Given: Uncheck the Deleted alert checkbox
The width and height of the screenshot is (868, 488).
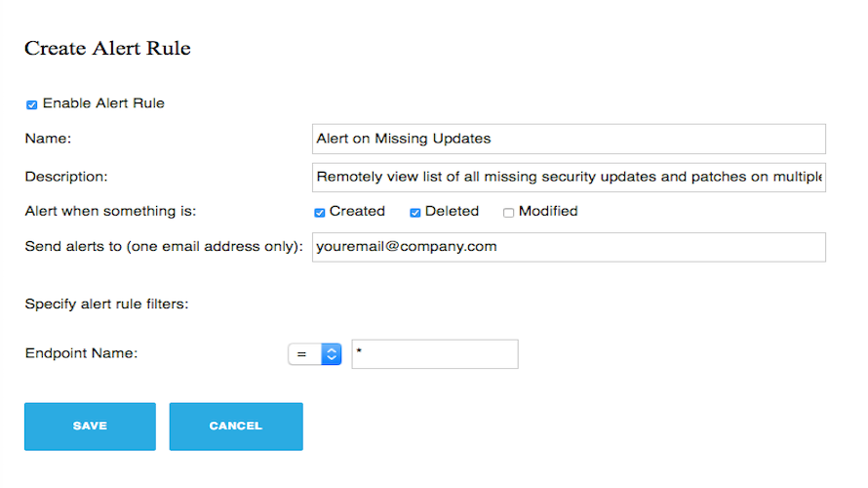Looking at the screenshot, I should point(414,212).
